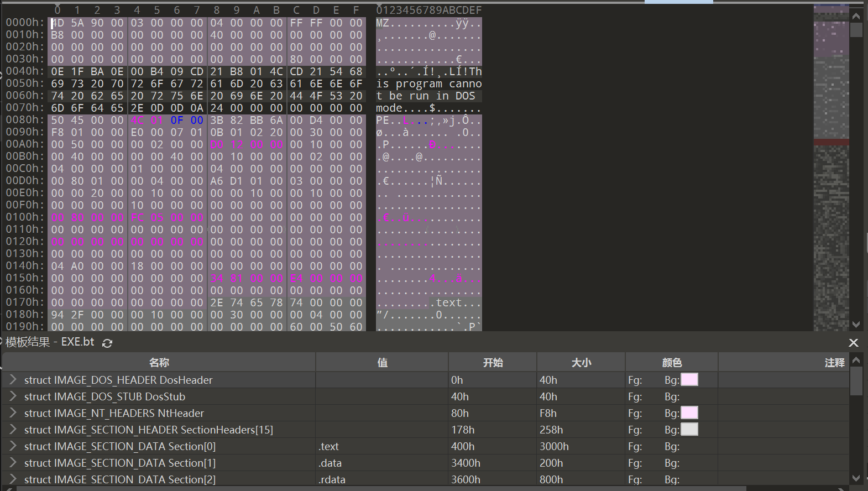Click the 0080h: row address label
The width and height of the screenshot is (868, 491).
point(25,120)
